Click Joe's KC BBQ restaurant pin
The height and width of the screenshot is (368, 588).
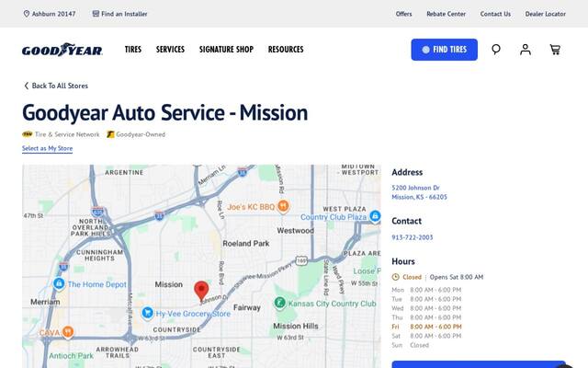click(283, 206)
